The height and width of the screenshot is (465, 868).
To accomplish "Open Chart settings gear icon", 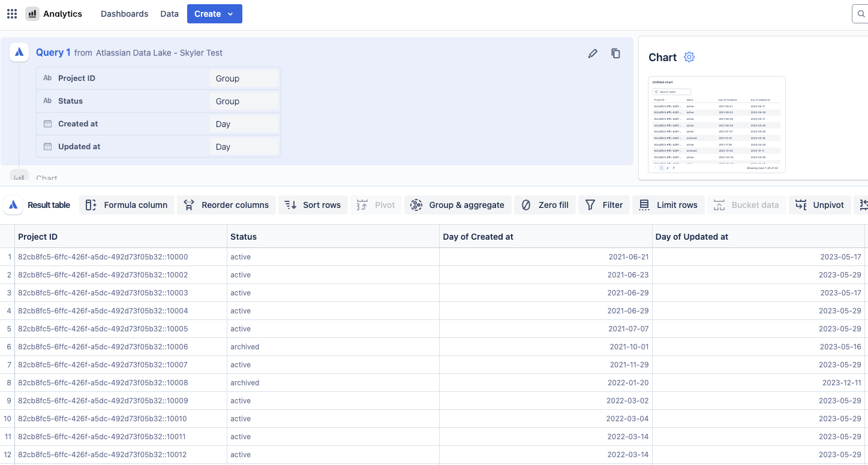I will (x=689, y=58).
